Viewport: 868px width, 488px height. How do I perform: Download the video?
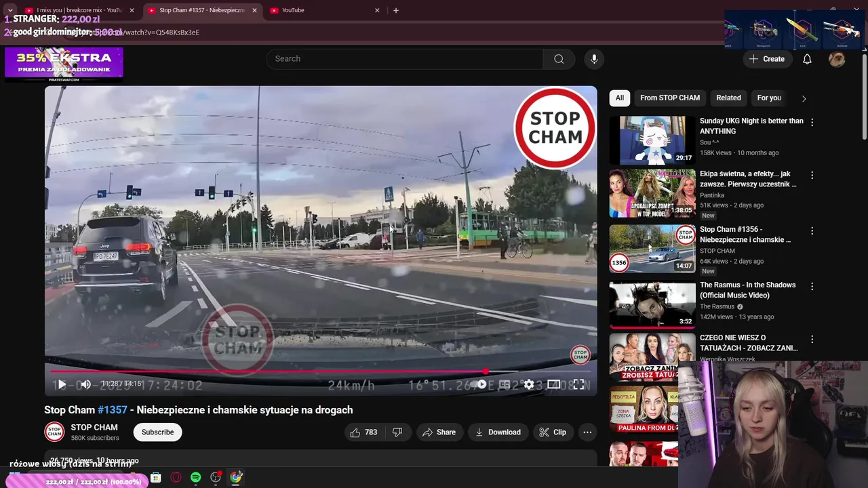click(x=498, y=432)
